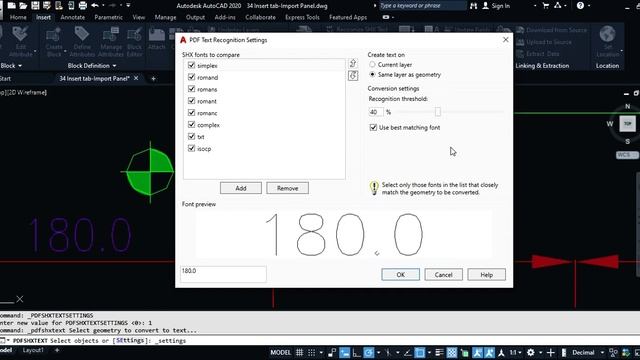
Task: Move selected SHX font down in list
Action: 353,76
